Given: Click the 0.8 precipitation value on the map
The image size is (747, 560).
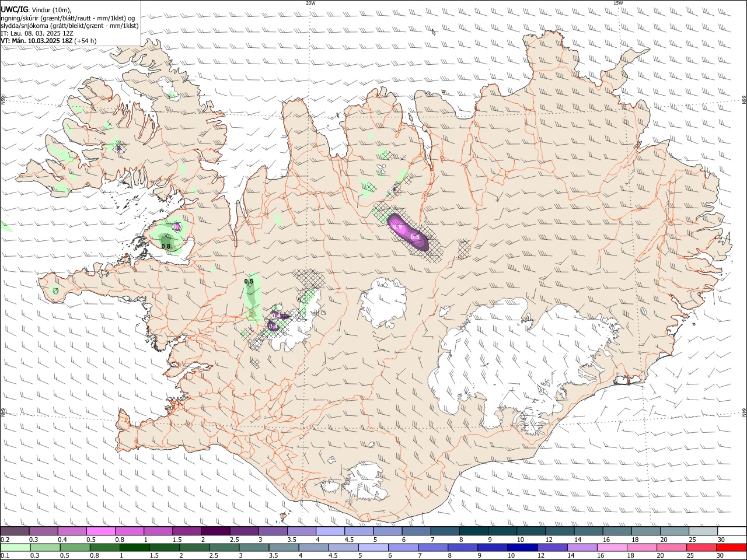Looking at the screenshot, I should (x=166, y=247).
